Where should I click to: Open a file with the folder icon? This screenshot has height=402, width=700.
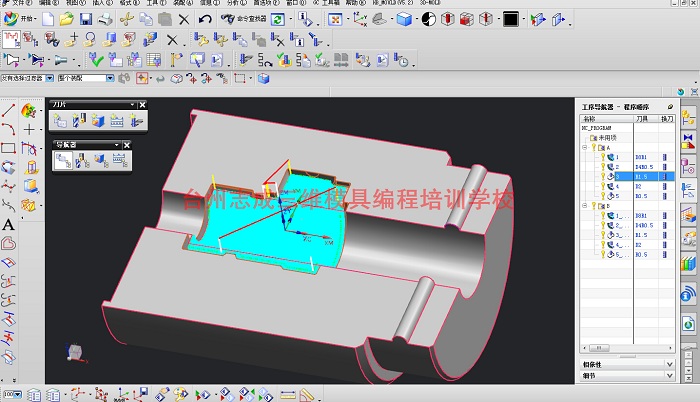[67, 19]
